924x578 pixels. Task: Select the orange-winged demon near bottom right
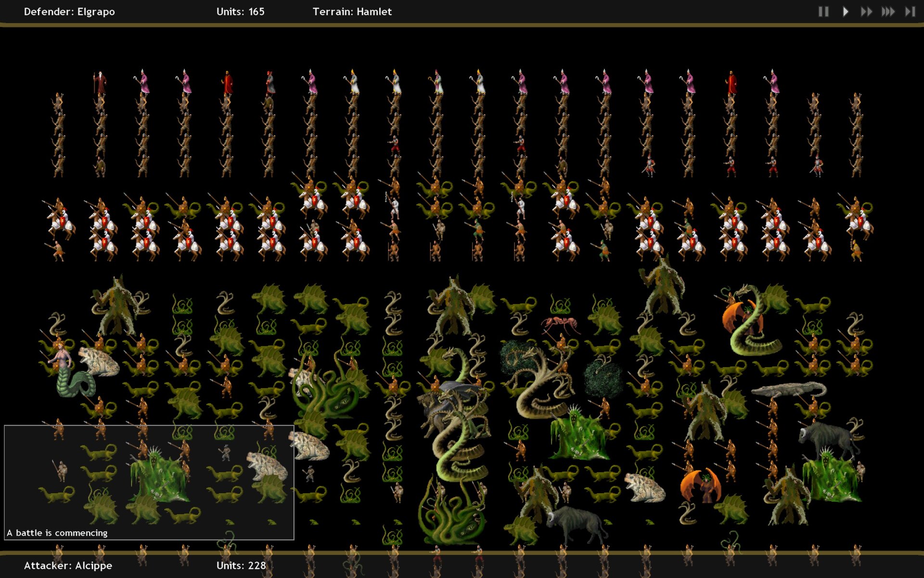pos(700,486)
